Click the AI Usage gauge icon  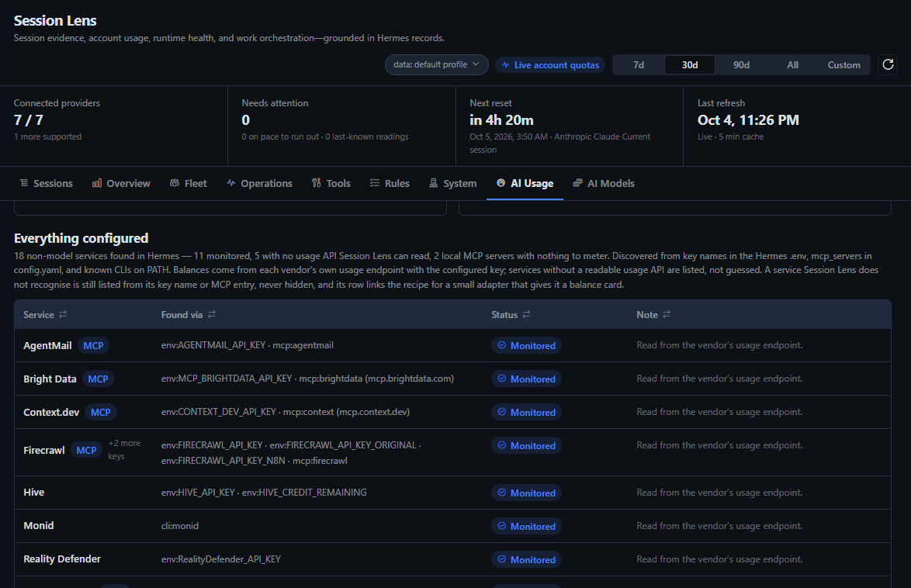click(501, 183)
